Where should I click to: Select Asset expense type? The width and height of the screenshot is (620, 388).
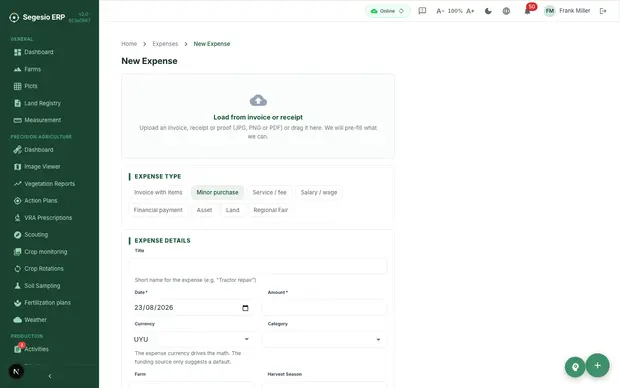(x=204, y=210)
